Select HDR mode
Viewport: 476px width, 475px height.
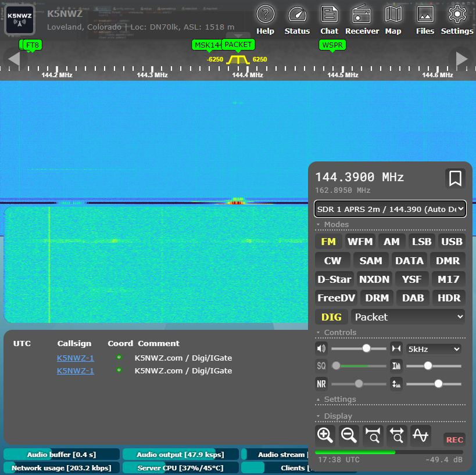click(x=449, y=298)
